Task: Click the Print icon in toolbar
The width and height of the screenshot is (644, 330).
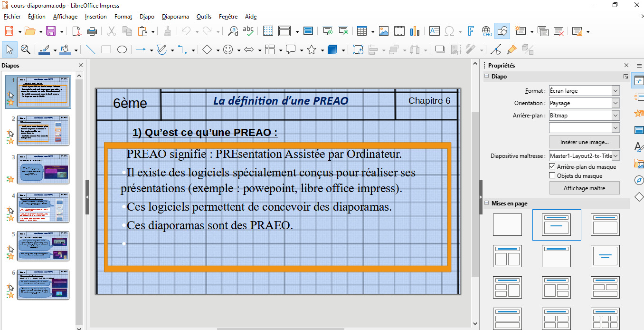Action: pos(92,31)
